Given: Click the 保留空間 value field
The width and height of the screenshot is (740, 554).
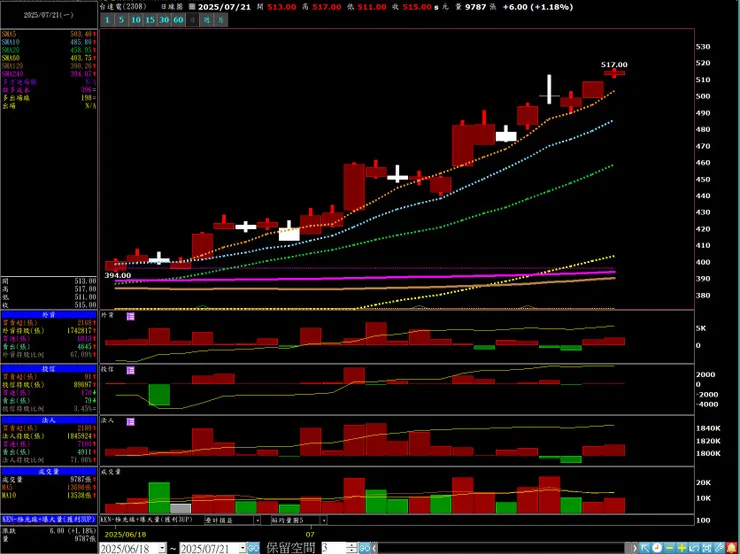Looking at the screenshot, I should (x=334, y=548).
